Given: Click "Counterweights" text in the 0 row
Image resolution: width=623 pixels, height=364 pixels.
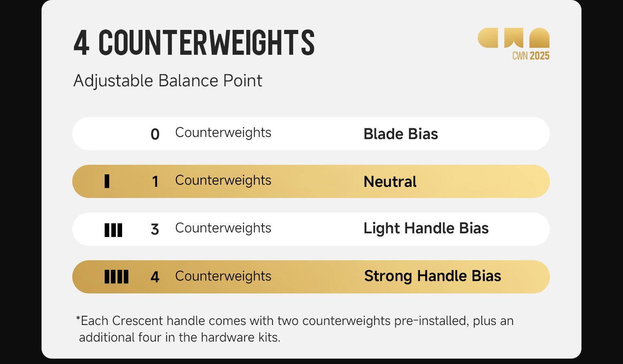Looking at the screenshot, I should coord(223,133).
